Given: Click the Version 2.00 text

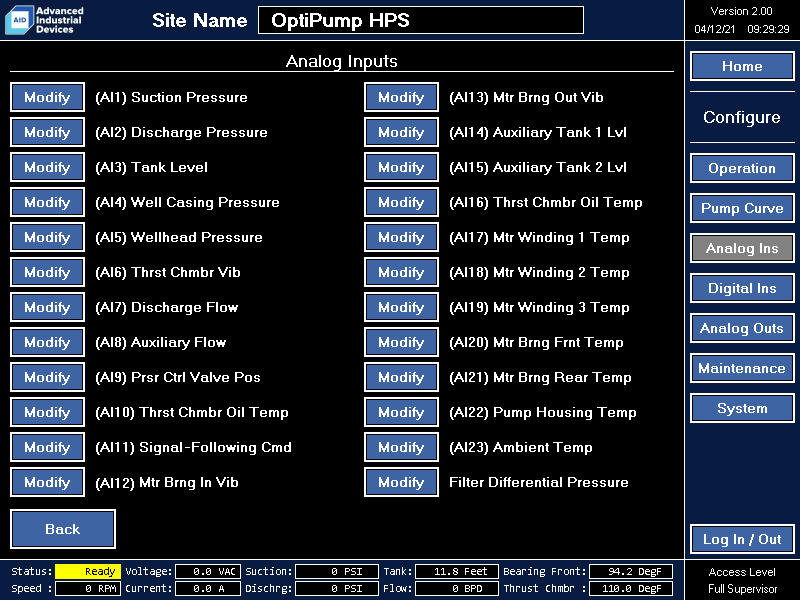Looking at the screenshot, I should (x=741, y=11).
